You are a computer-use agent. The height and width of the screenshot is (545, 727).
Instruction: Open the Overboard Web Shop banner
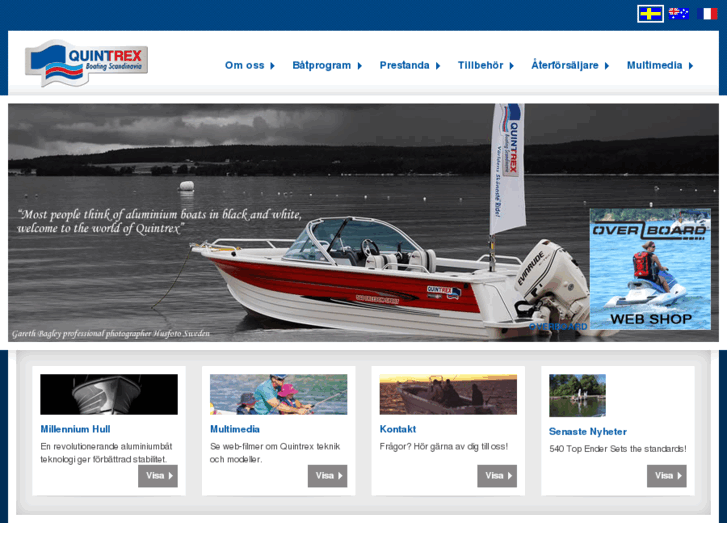[x=650, y=269]
